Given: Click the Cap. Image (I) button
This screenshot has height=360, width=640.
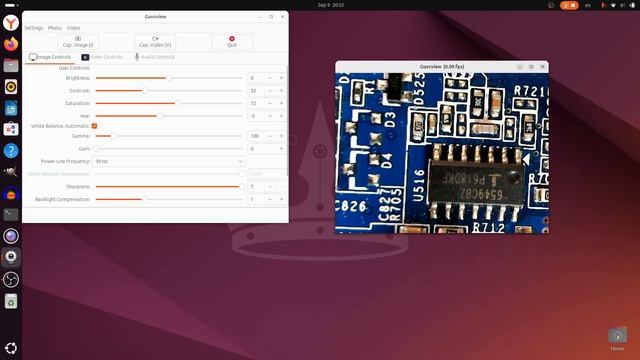Looking at the screenshot, I should [78, 42].
